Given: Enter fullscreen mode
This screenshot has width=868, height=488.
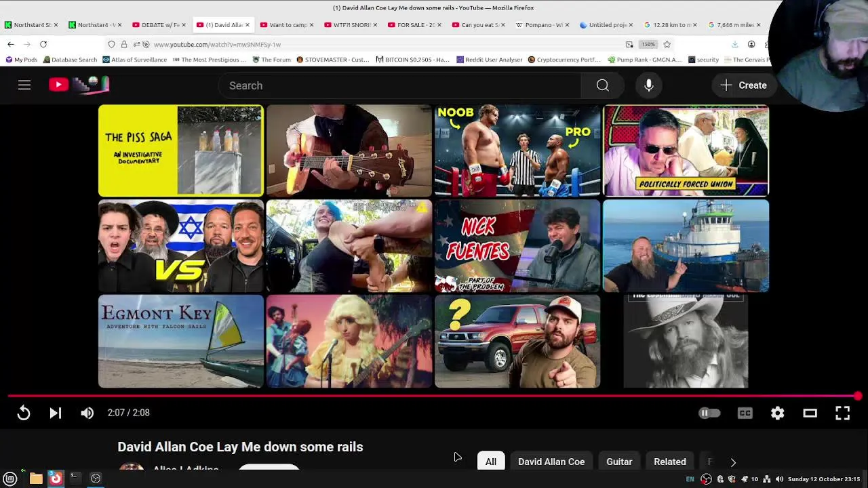Looking at the screenshot, I should click(843, 413).
